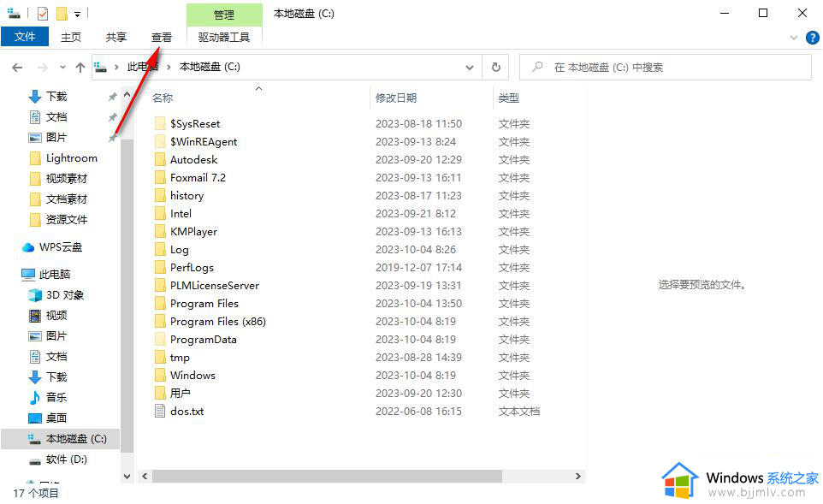Viewport: 823px width, 504px height.
Task: Select the Windows folder
Action: coord(192,376)
